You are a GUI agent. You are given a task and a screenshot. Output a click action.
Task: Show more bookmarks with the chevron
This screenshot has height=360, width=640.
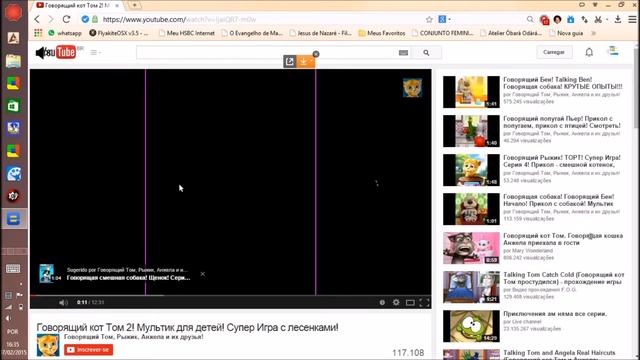pyautogui.click(x=593, y=33)
